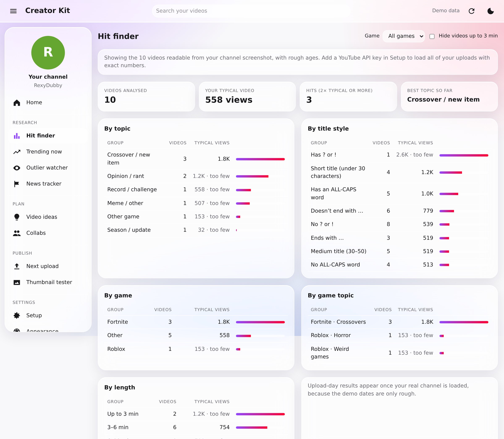The image size is (504, 439).
Task: Click Roblox · Horror row
Action: pyautogui.click(x=399, y=335)
